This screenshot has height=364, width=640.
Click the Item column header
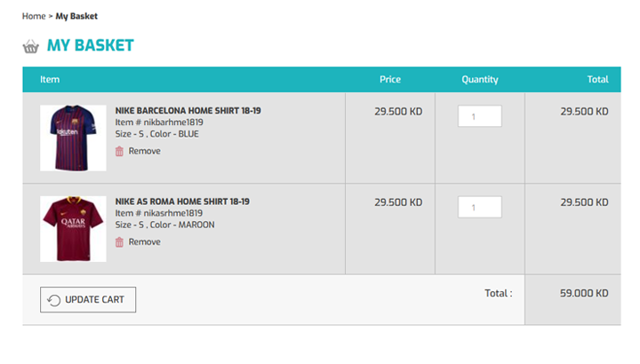[50, 80]
